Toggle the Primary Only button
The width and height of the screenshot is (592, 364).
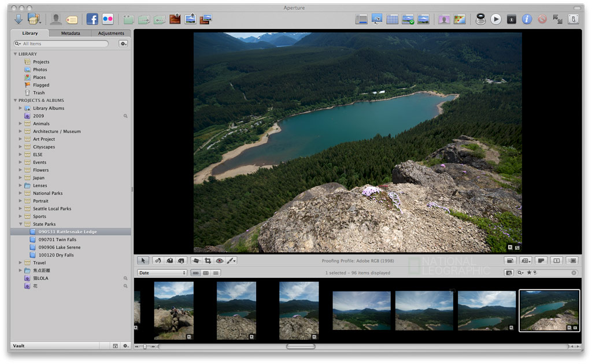(557, 261)
